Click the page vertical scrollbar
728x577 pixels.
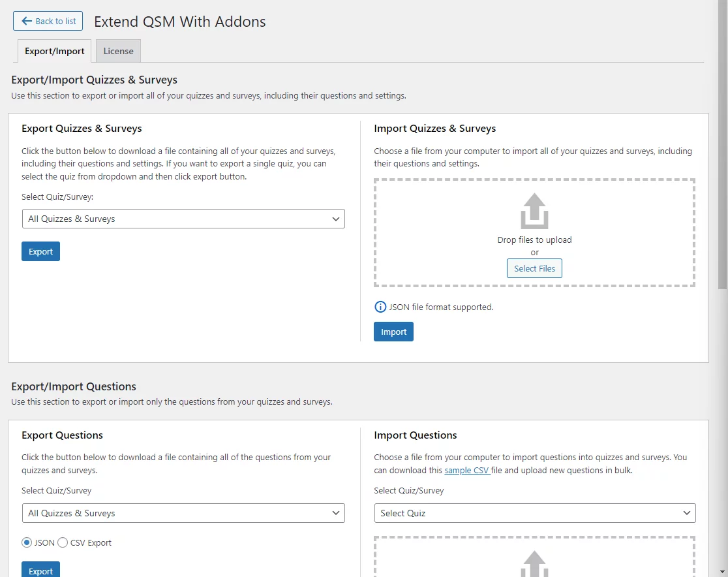point(723,144)
